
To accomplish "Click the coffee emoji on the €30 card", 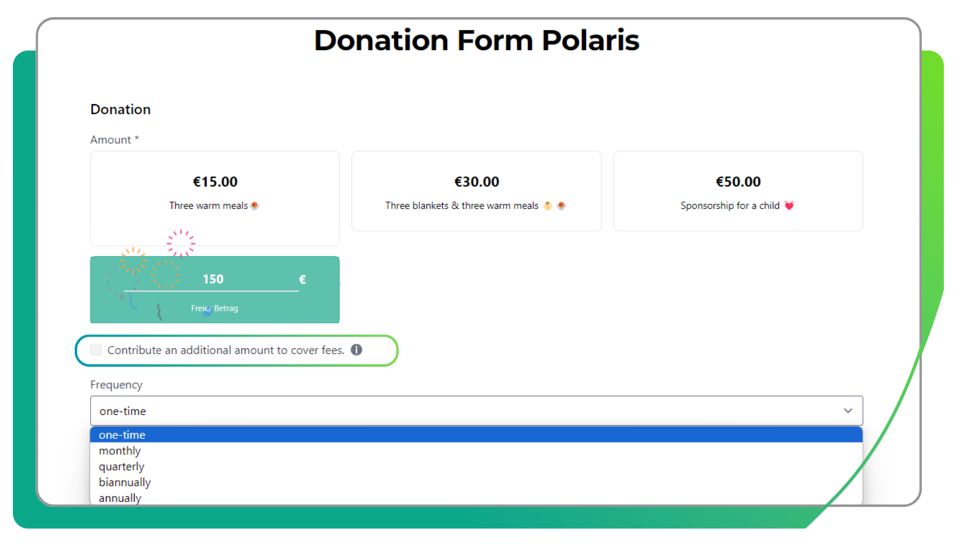I will (x=562, y=206).
